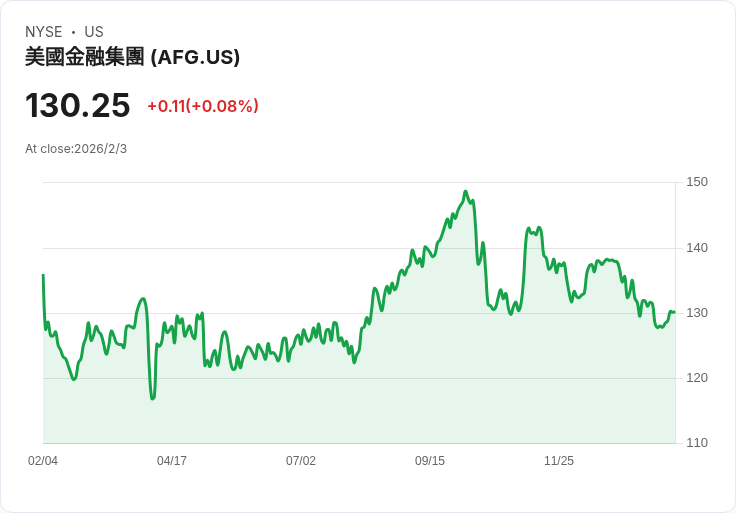Select the 09/15 date on x-axis
The image size is (736, 513).
(430, 461)
